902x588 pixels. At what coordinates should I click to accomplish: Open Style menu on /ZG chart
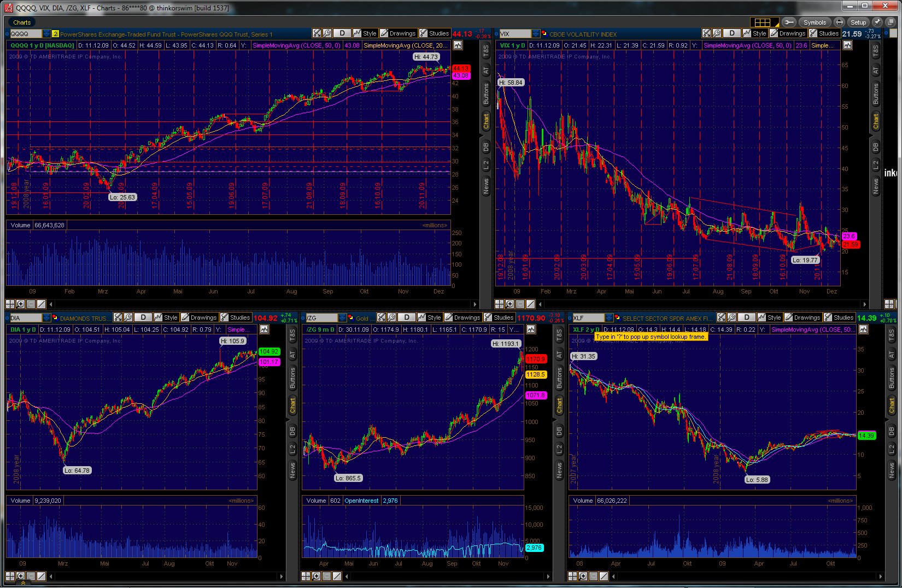tap(430, 317)
